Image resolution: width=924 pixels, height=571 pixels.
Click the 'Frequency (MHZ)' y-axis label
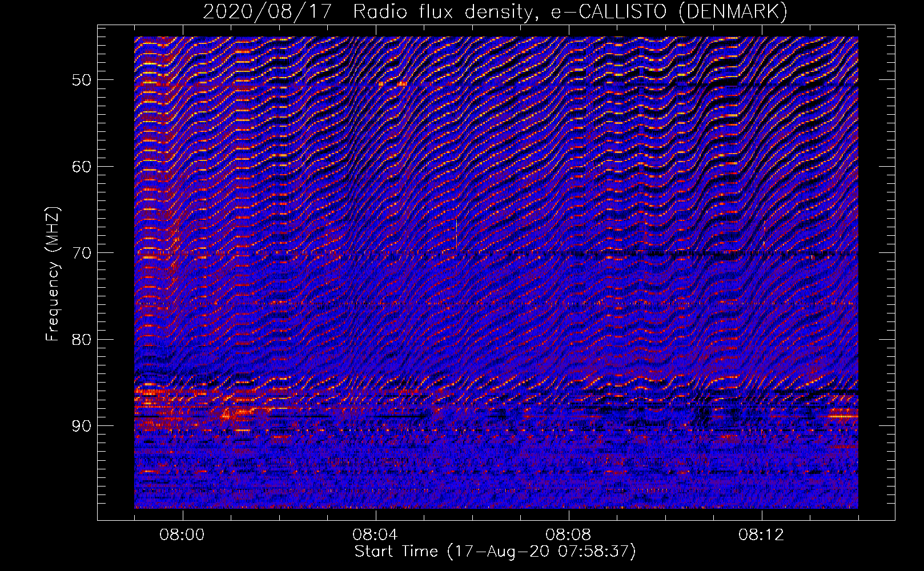[x=52, y=274]
